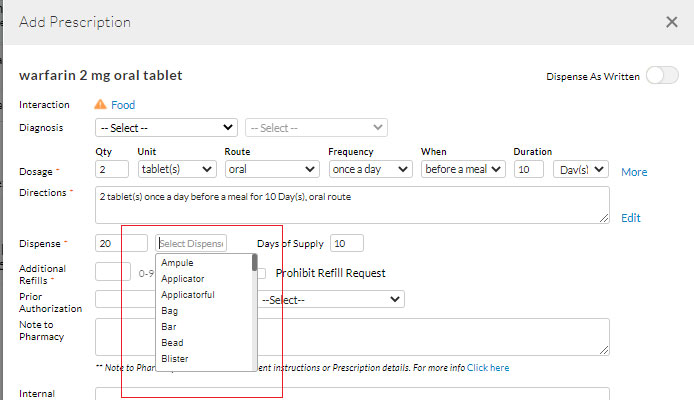
Task: Open the Route oral dropdown
Action: click(x=272, y=169)
